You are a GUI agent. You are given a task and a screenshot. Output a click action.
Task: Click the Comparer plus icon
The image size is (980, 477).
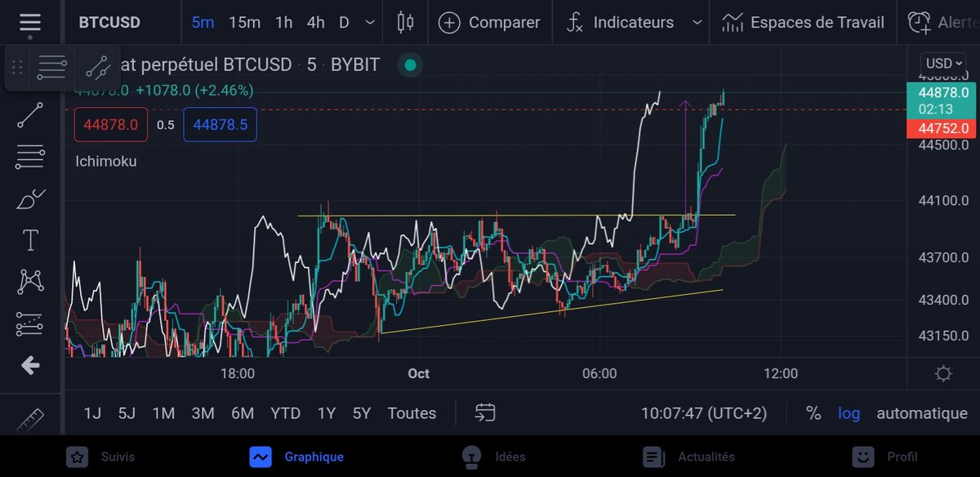[x=450, y=23]
